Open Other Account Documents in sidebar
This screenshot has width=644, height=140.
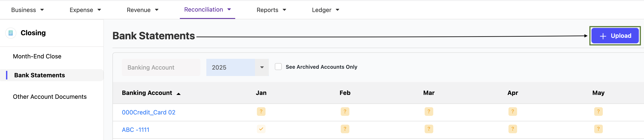click(x=50, y=97)
